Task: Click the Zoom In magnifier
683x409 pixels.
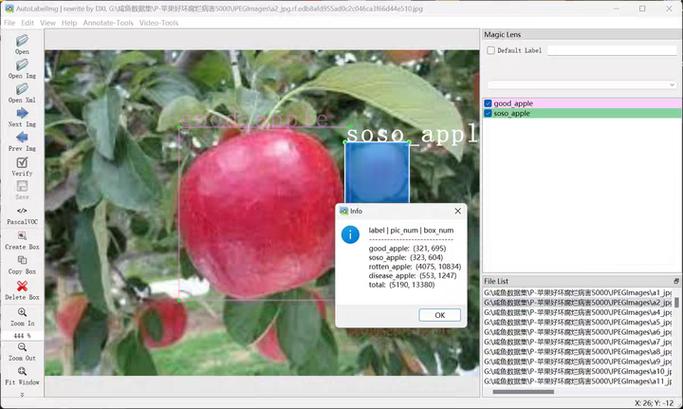Action: point(22,312)
